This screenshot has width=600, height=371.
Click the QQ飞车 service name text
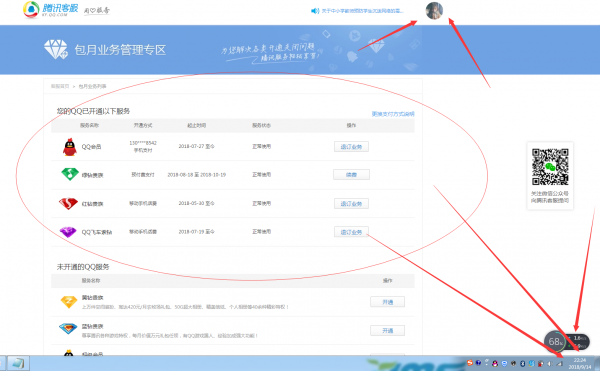[x=97, y=232]
